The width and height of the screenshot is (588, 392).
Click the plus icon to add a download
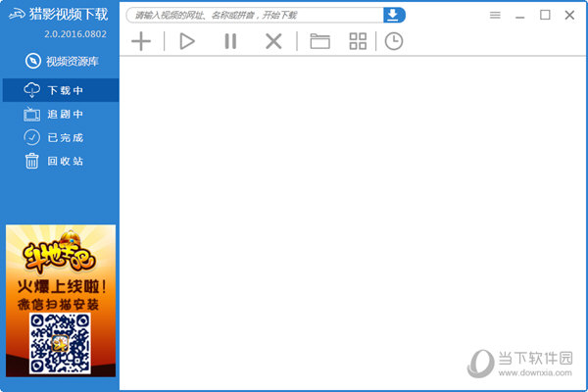click(x=141, y=41)
